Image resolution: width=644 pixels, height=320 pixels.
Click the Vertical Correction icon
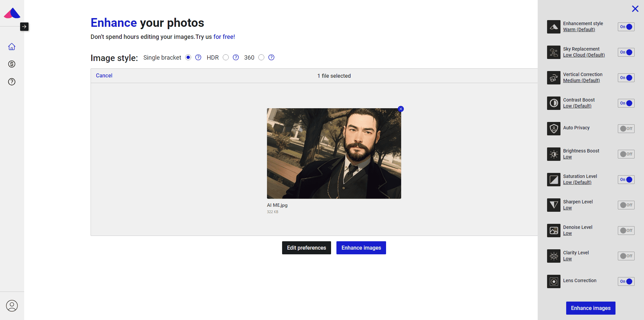[554, 78]
